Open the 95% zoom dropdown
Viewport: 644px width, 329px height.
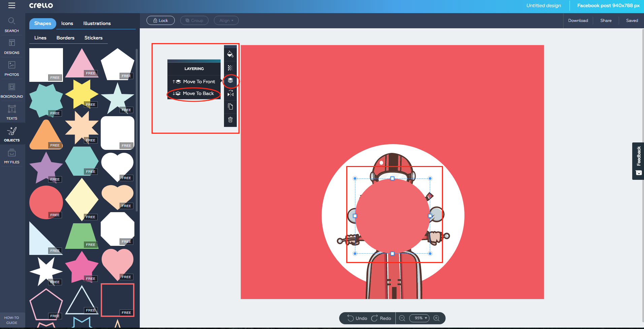click(419, 318)
